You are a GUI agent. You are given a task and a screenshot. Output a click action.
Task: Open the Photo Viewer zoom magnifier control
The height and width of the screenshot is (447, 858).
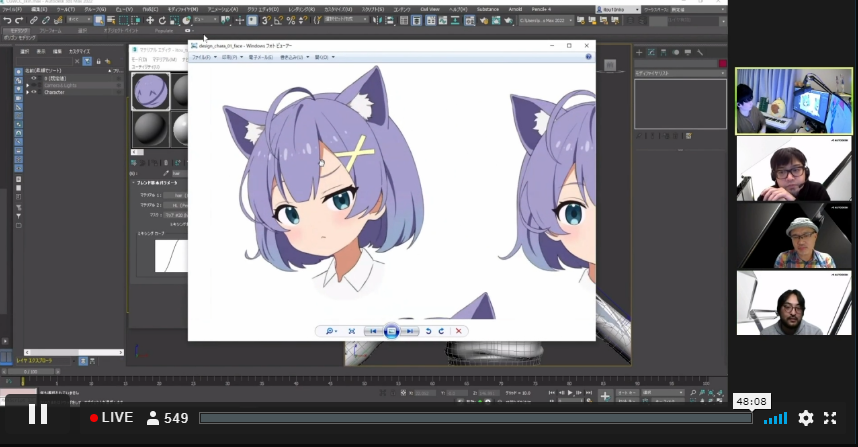coord(332,331)
